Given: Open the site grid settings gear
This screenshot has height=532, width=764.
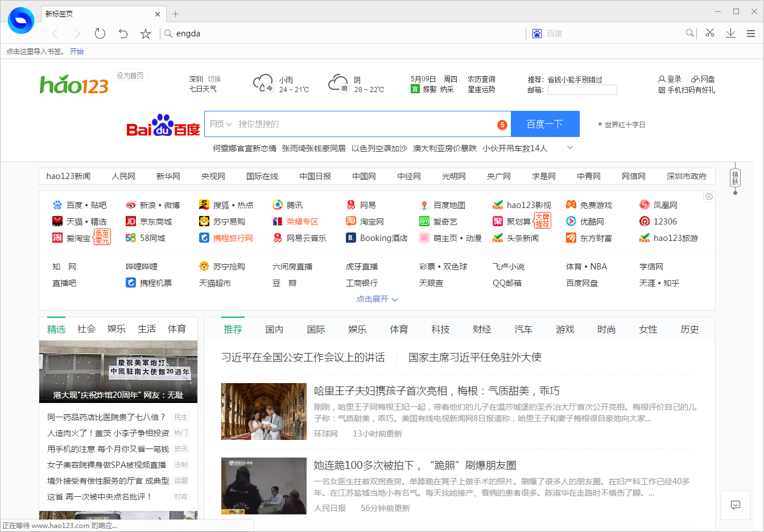Looking at the screenshot, I should click(x=709, y=196).
